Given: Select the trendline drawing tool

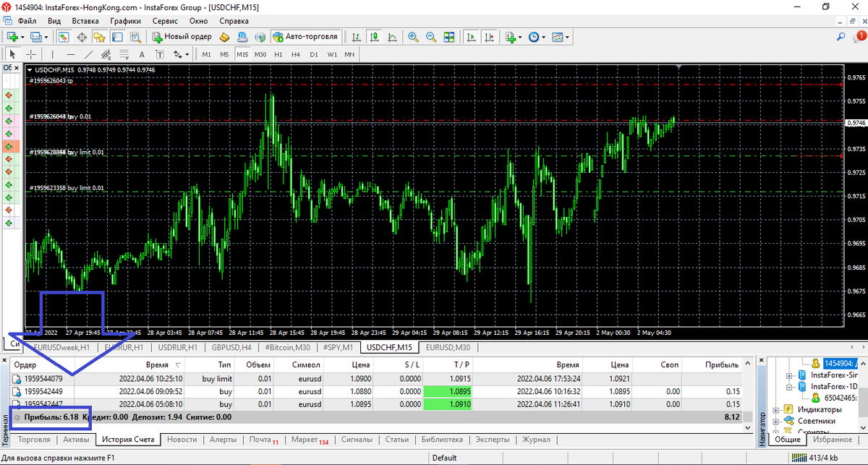Looking at the screenshot, I should tap(88, 54).
